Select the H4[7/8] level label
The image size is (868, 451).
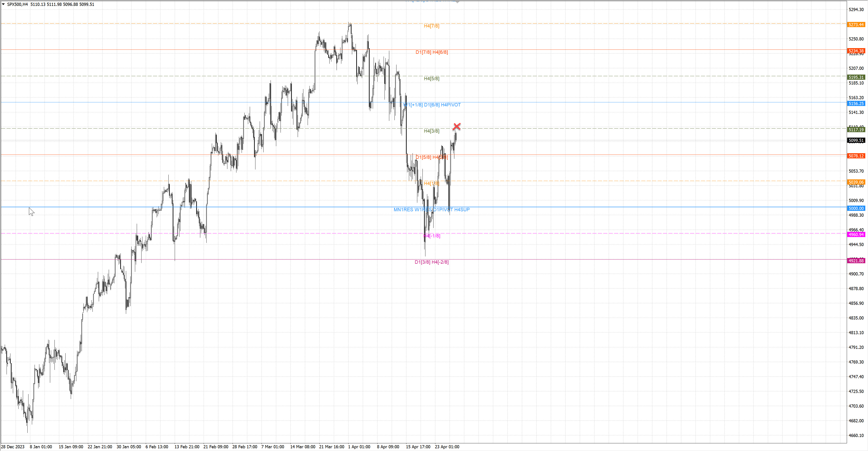click(x=431, y=26)
